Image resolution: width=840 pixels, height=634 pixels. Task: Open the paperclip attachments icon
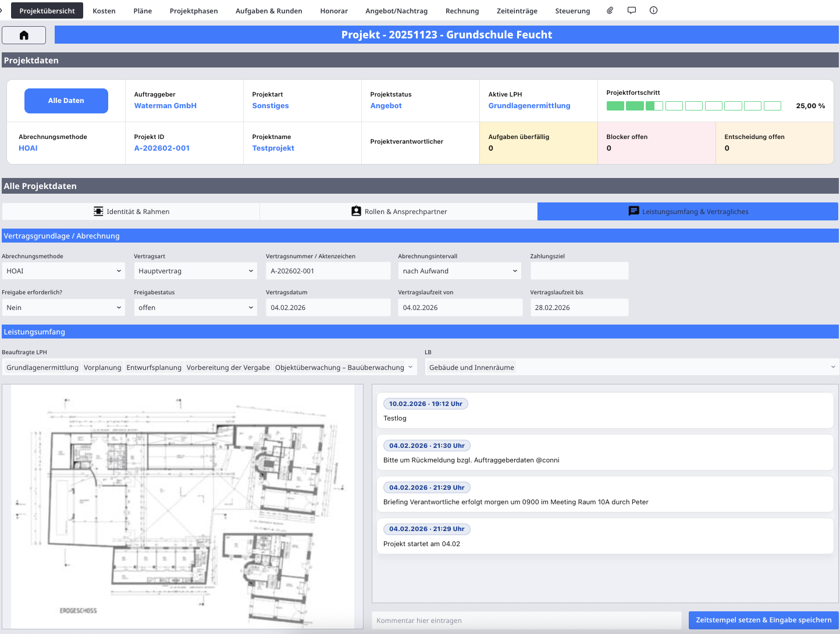pos(610,10)
